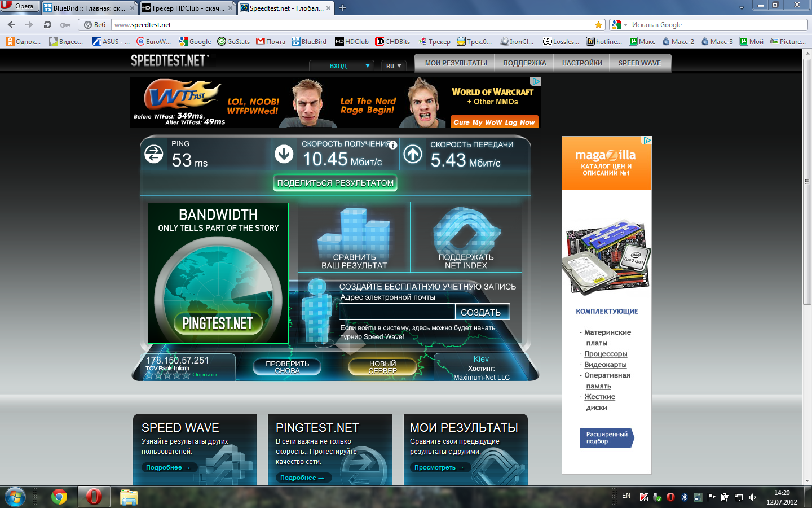Click the download speed info icon
This screenshot has height=508, width=812.
(x=393, y=145)
